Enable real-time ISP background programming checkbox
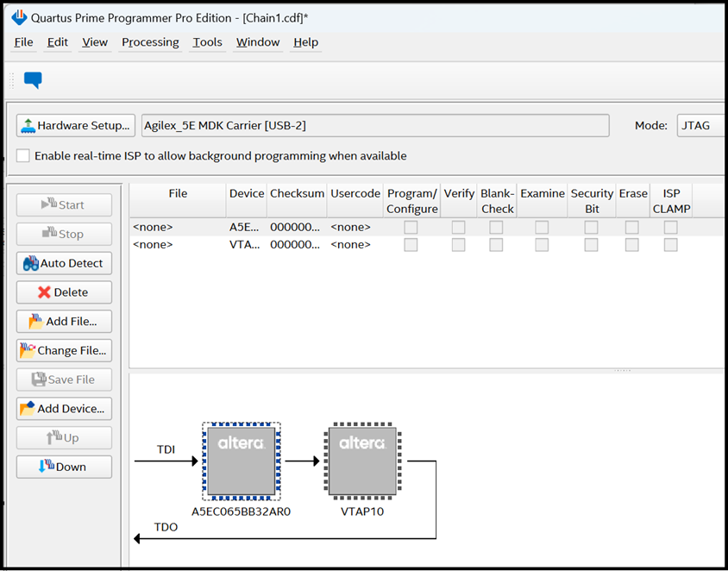This screenshot has width=728, height=571. click(23, 156)
